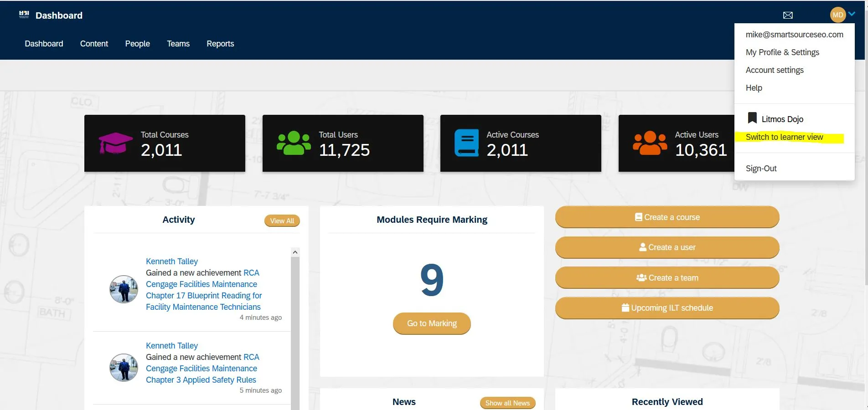Image resolution: width=868 pixels, height=410 pixels.
Task: Select Sign-Out in the user menu
Action: (761, 169)
